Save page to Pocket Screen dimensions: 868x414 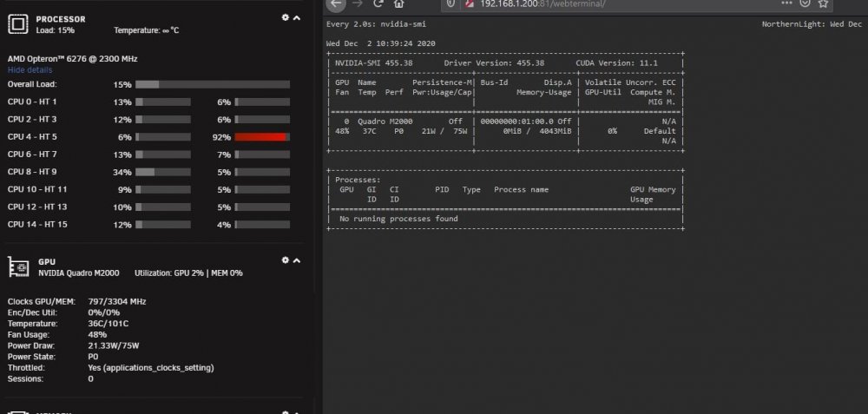click(805, 3)
